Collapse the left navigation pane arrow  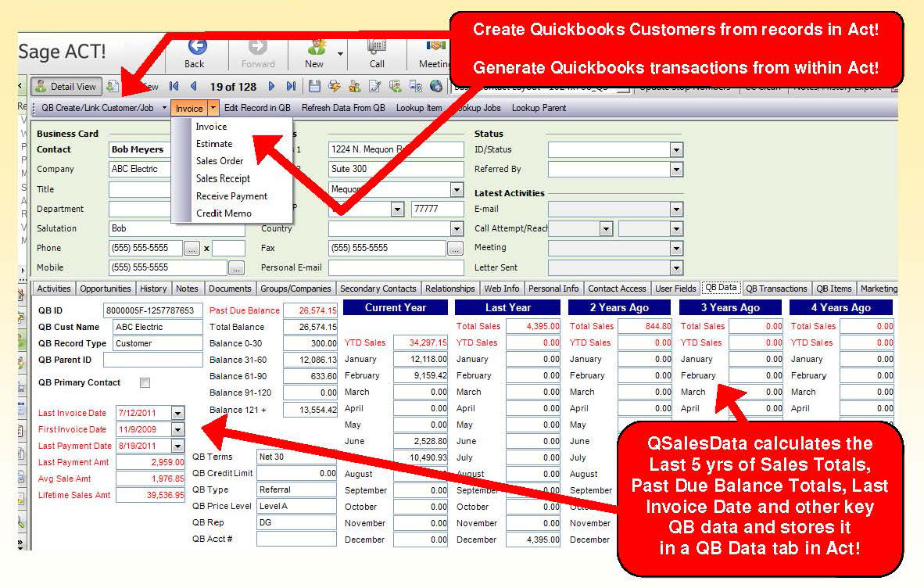click(20, 86)
